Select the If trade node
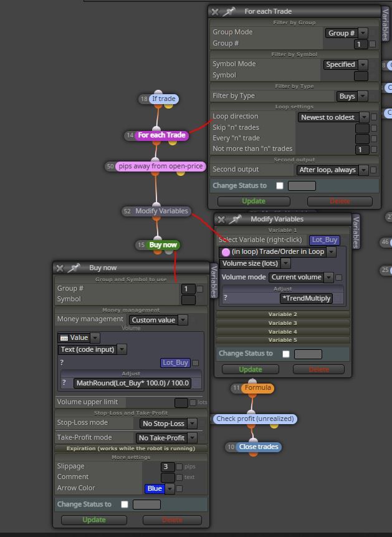The height and width of the screenshot is (537, 392). 163,99
